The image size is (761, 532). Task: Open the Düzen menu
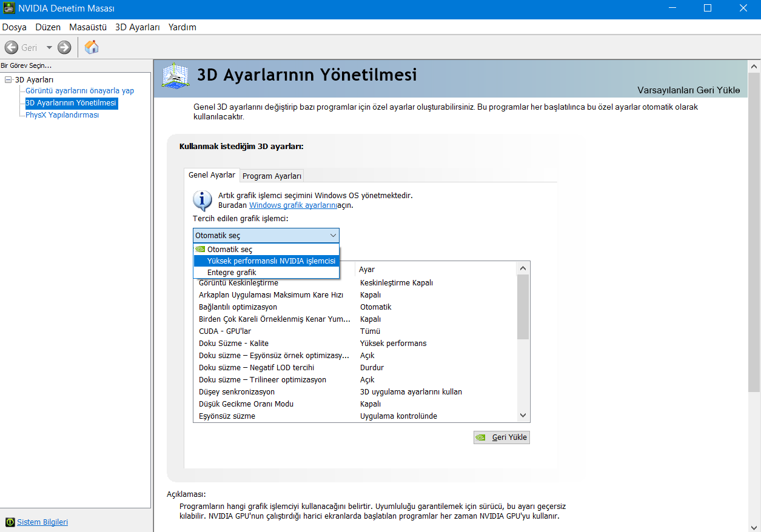point(48,27)
